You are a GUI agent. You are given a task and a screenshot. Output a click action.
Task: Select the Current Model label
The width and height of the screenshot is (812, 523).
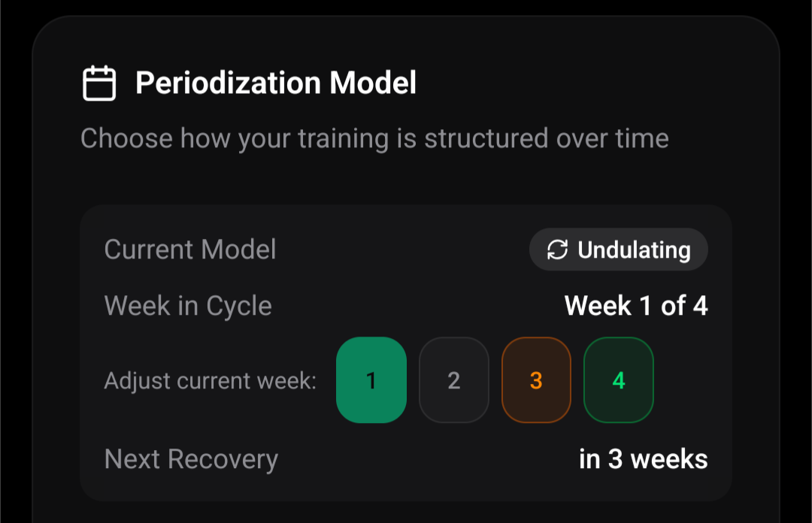coord(190,249)
